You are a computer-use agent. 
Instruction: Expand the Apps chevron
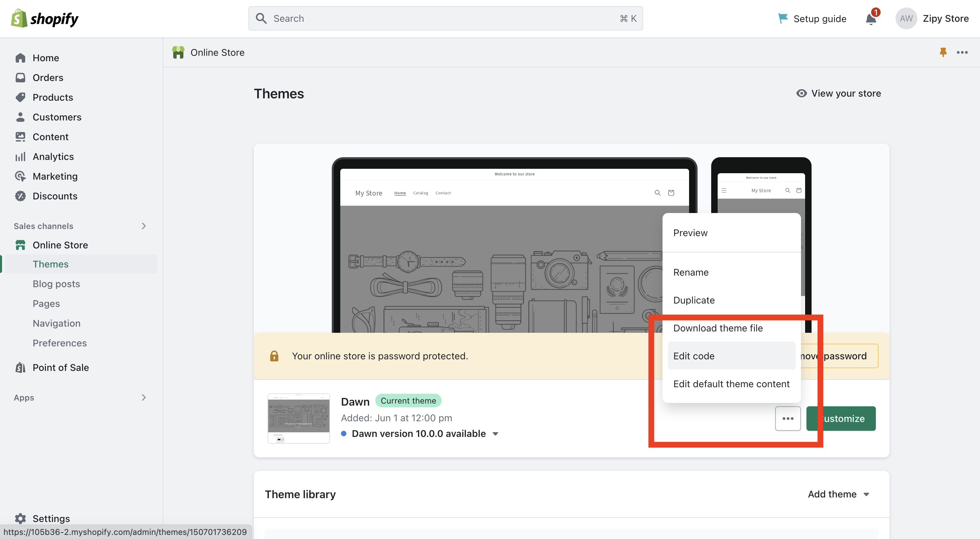pyautogui.click(x=143, y=397)
